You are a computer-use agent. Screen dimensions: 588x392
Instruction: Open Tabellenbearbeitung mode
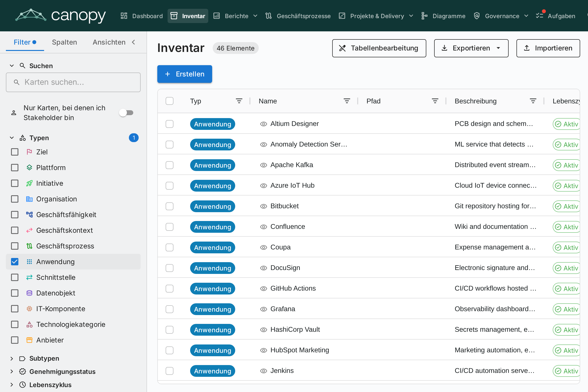click(379, 48)
